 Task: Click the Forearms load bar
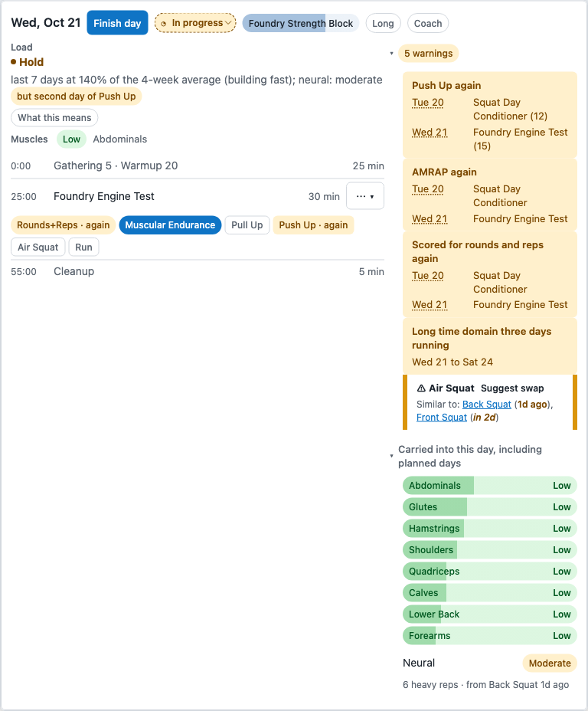pos(490,636)
